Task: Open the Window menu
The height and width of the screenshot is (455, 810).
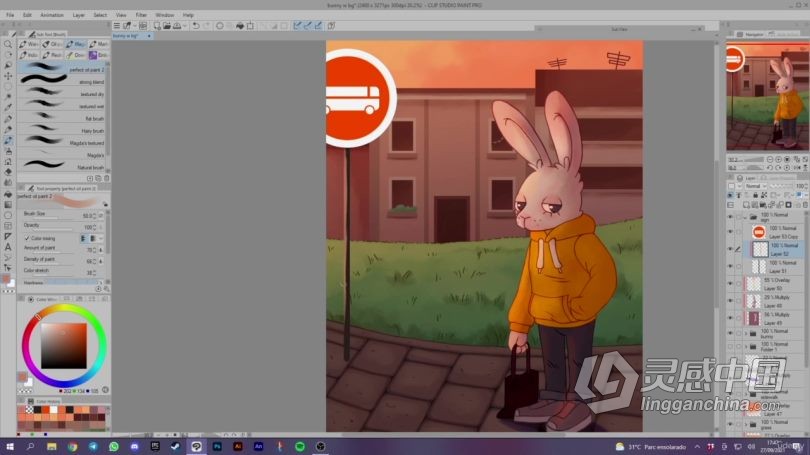Action: coord(165,15)
